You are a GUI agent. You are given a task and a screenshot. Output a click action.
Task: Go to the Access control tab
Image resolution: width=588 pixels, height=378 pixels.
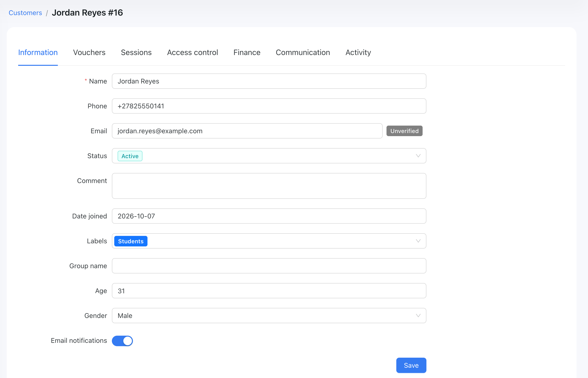(x=192, y=53)
